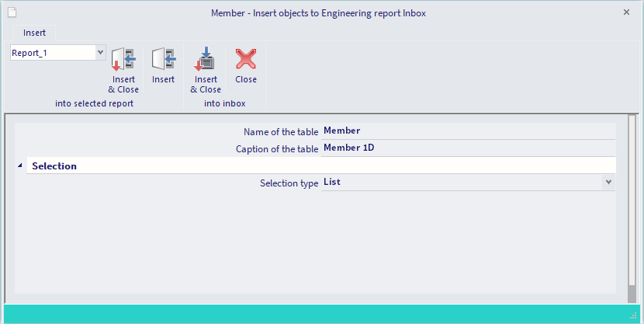Viewport: 644px width, 324px height.
Task: Click the vertical scrollbar of the properties panel
Action: [x=632, y=209]
